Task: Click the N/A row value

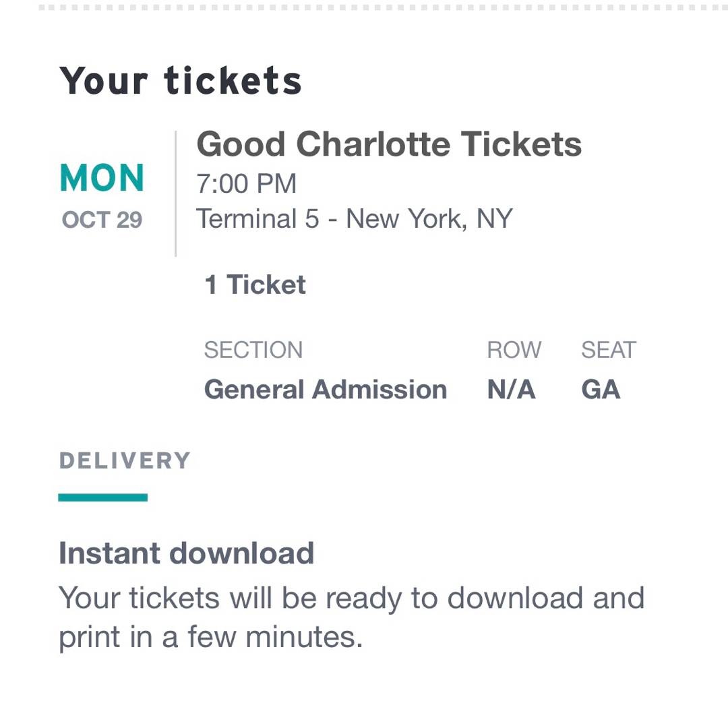Action: click(x=511, y=390)
